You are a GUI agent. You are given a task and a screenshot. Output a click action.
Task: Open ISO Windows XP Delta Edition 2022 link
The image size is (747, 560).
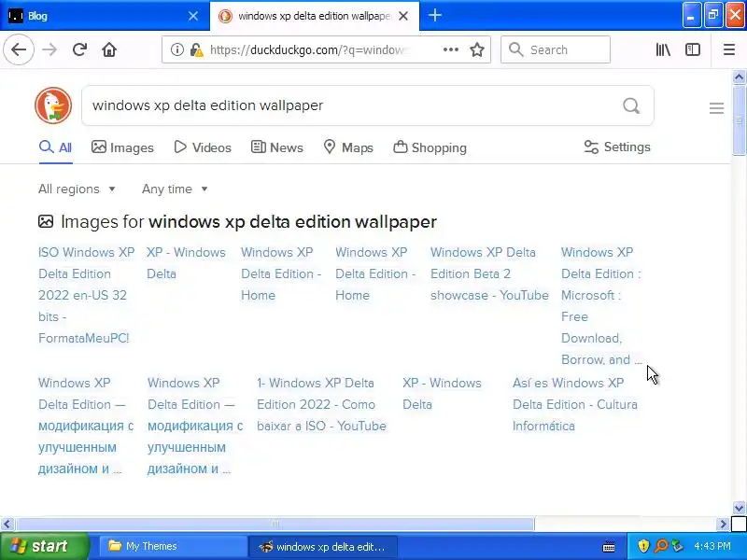[86, 295]
